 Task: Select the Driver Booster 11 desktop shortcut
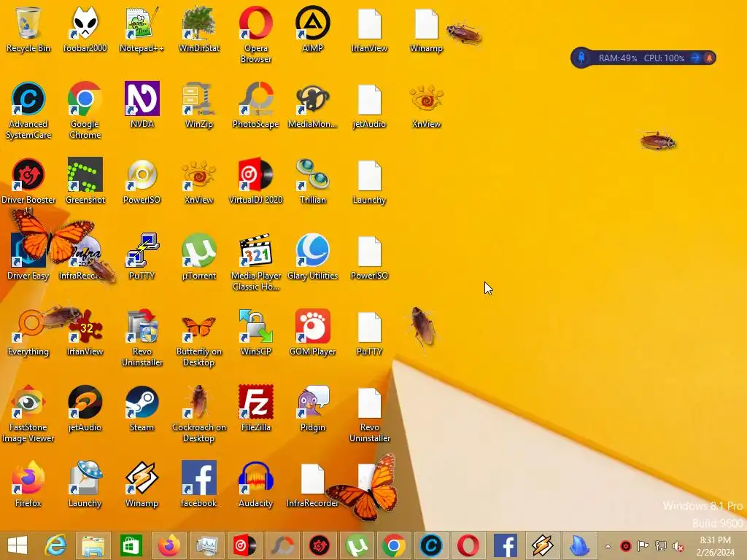pyautogui.click(x=28, y=185)
